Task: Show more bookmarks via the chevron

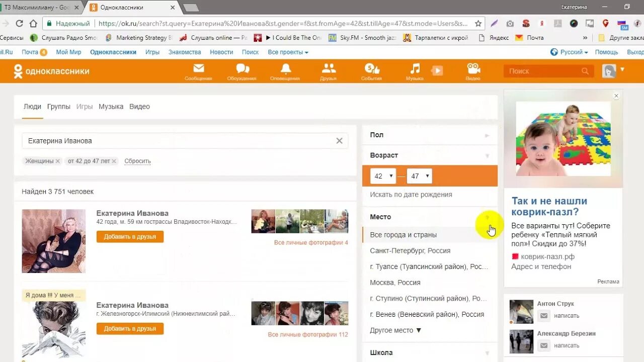Action: pos(585,38)
